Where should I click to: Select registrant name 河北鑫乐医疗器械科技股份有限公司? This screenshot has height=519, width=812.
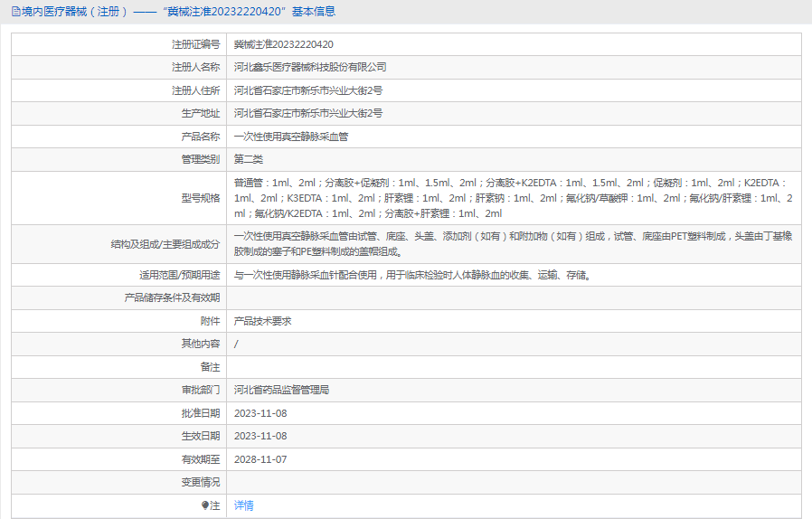pos(310,67)
